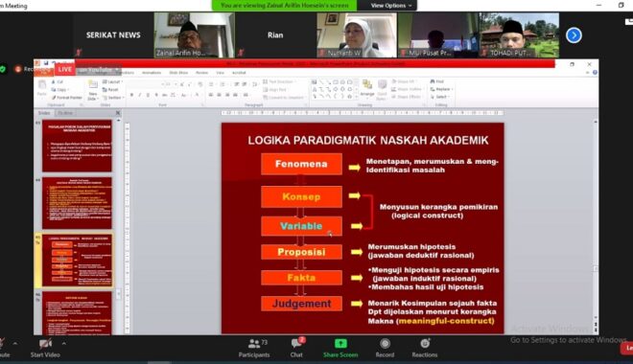
Task: Center text in the Paragraph group
Action: point(219,95)
